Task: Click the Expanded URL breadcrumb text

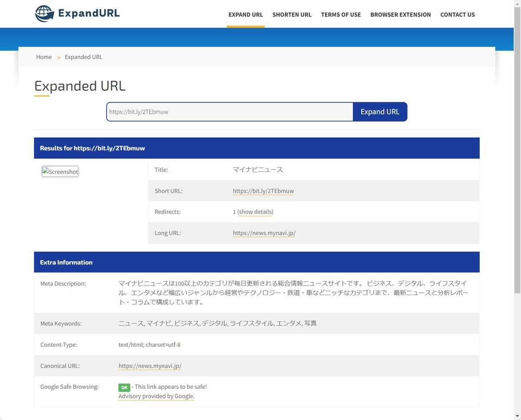Action: click(84, 57)
